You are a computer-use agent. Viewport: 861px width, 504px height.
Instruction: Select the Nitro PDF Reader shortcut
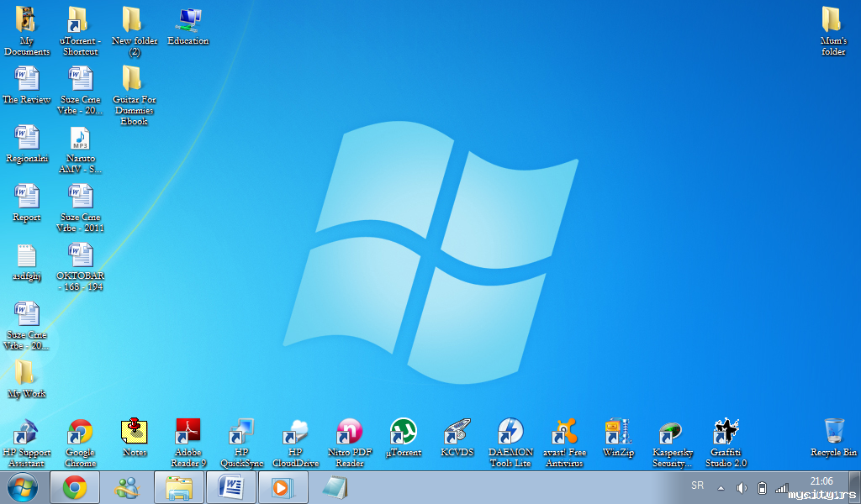(349, 433)
